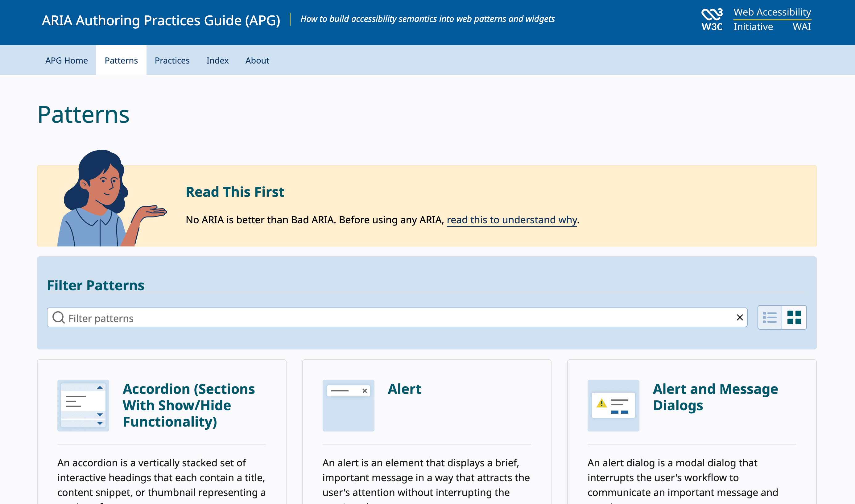This screenshot has height=504, width=855.
Task: Open the About navigation tab
Action: pyautogui.click(x=257, y=60)
